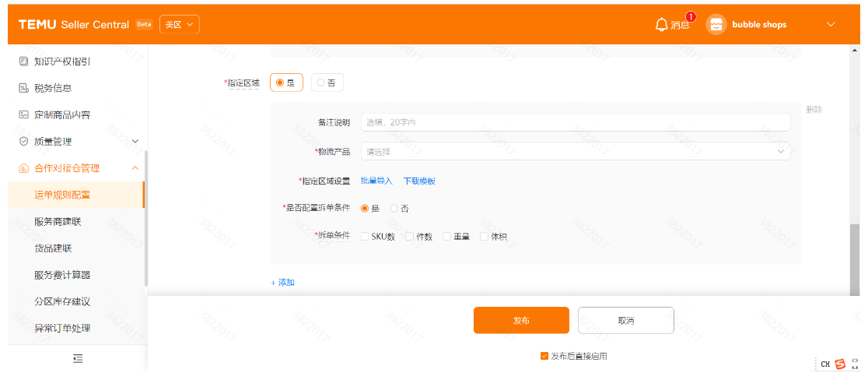Image resolution: width=868 pixels, height=380 pixels.
Task: Click the 知识产权指引 document icon
Action: click(x=23, y=62)
